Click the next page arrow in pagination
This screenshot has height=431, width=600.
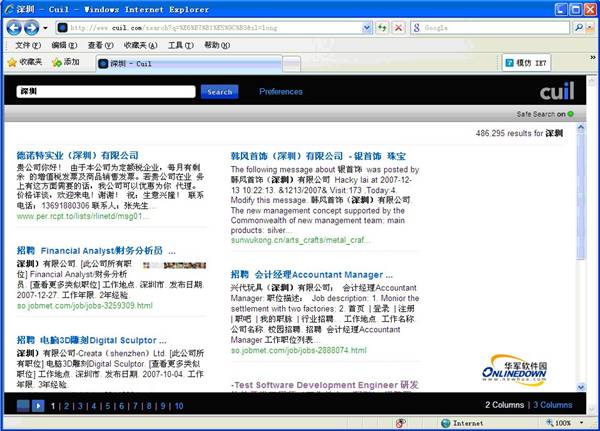click(38, 406)
